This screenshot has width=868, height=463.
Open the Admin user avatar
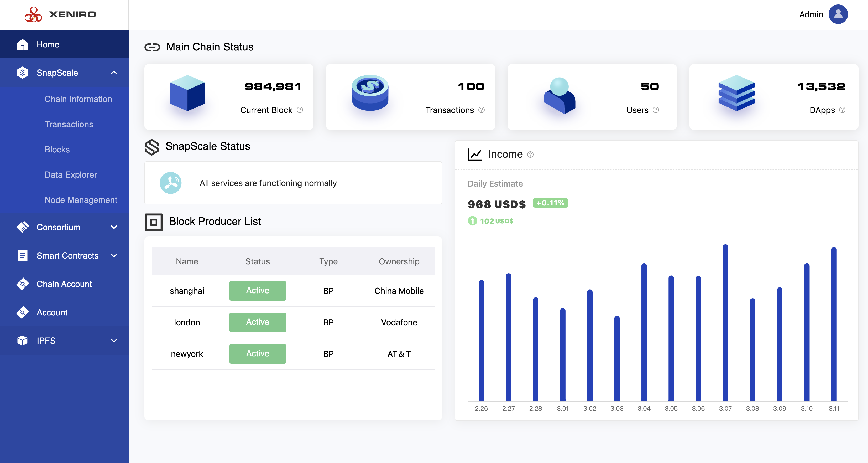[x=838, y=14]
